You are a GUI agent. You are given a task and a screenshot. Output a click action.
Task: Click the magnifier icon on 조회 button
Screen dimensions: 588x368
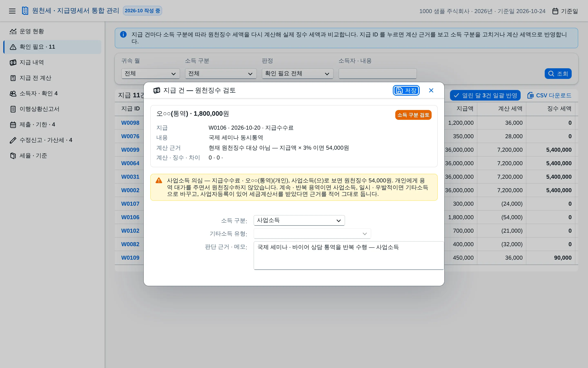click(551, 74)
